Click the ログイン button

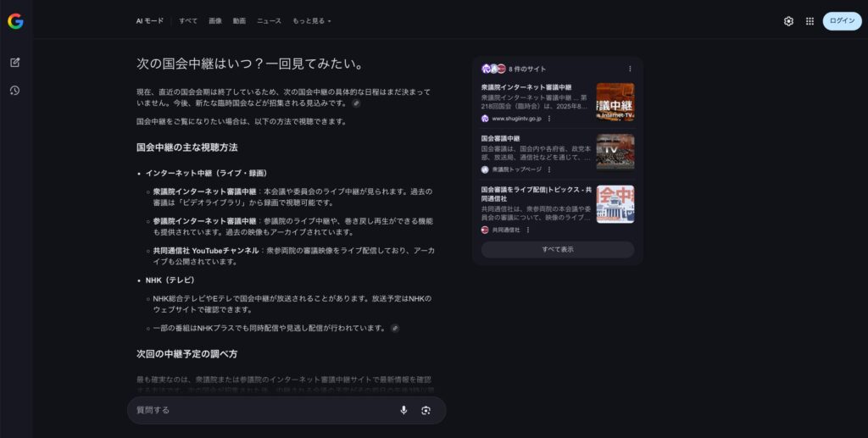842,21
